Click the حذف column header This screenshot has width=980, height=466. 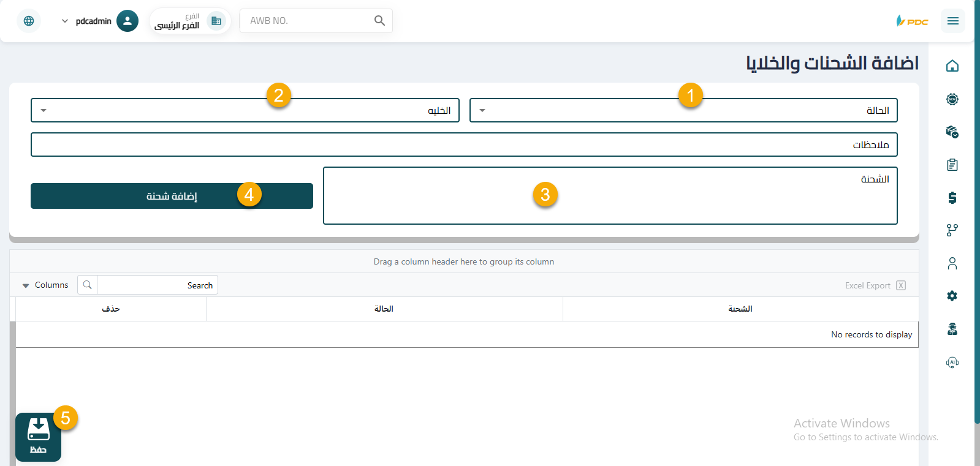111,309
